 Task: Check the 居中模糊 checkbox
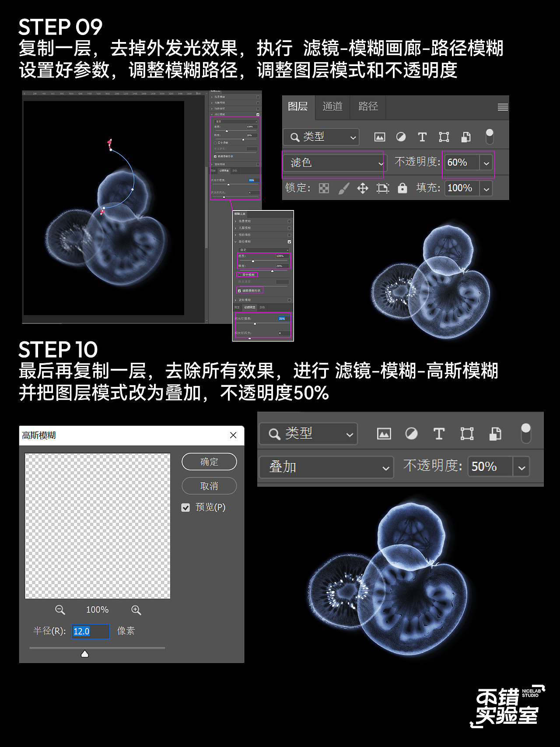click(239, 275)
